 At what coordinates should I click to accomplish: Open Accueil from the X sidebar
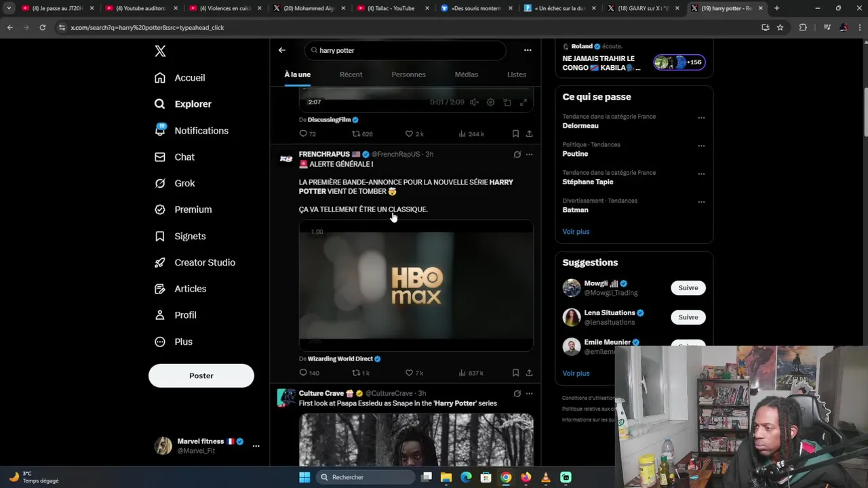coord(180,78)
